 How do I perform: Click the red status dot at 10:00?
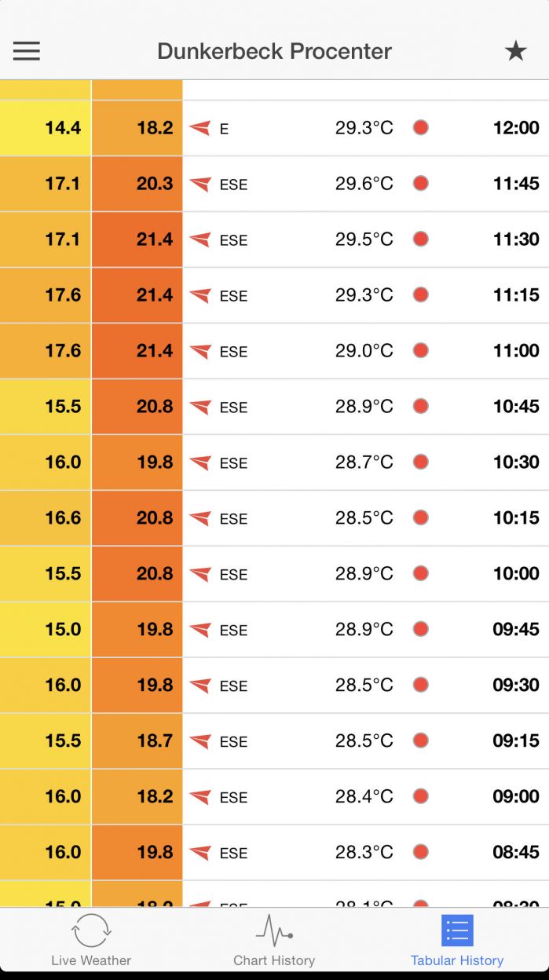click(421, 573)
